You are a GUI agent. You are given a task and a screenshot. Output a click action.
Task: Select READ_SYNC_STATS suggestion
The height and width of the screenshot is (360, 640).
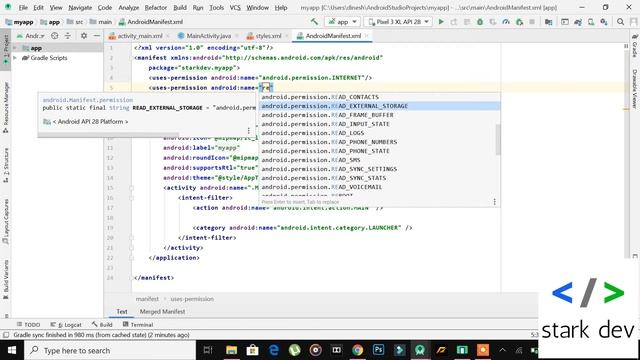379,178
